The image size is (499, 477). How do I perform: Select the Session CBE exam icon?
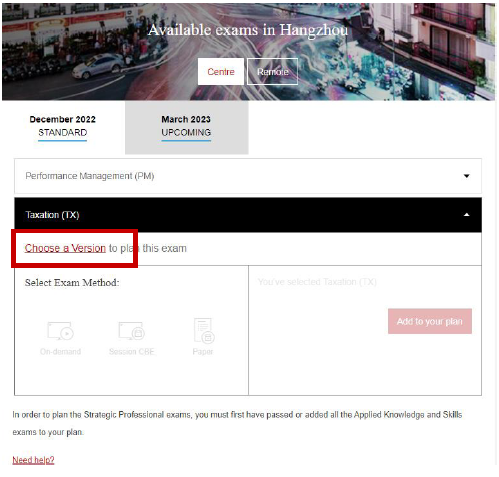click(x=132, y=331)
